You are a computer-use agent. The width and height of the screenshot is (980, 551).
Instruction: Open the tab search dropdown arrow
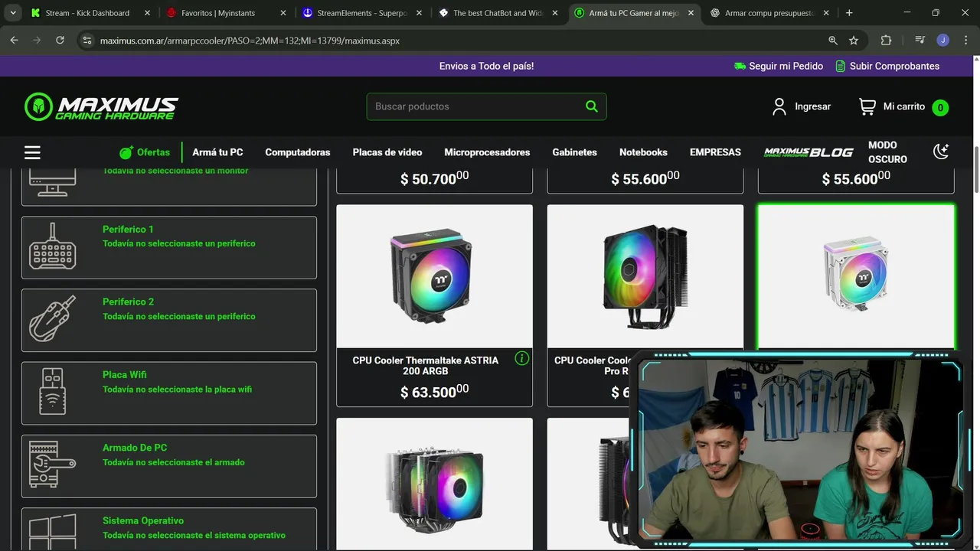tap(13, 13)
